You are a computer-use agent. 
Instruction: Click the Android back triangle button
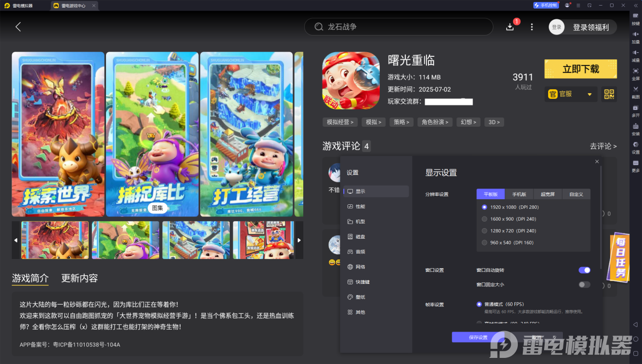click(x=635, y=324)
